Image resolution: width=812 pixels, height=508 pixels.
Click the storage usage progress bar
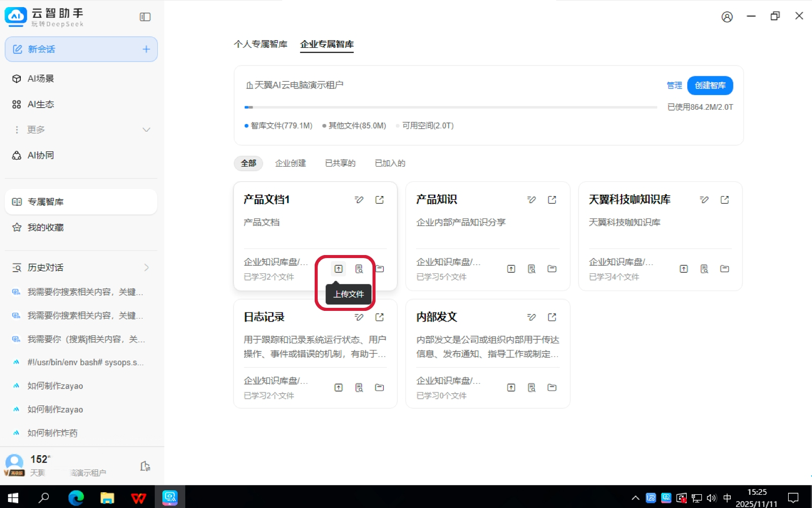point(450,107)
